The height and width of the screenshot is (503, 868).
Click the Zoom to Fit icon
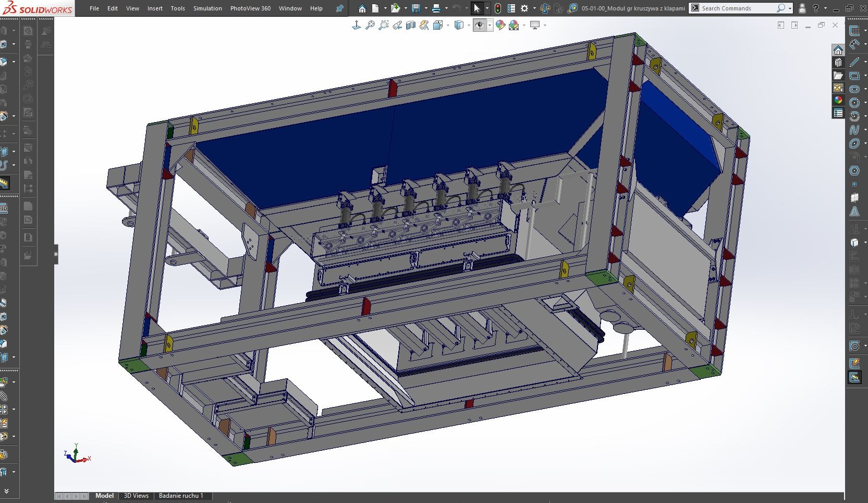point(370,25)
